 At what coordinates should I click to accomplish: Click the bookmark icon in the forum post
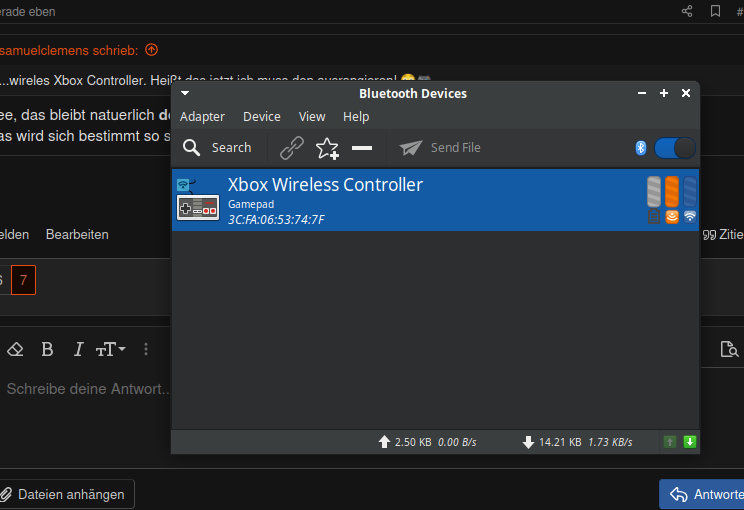coord(716,11)
